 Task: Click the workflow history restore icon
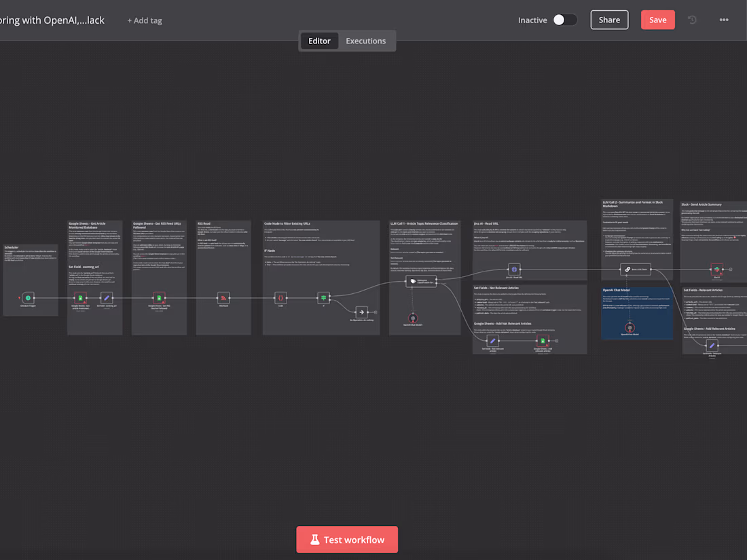pyautogui.click(x=691, y=20)
